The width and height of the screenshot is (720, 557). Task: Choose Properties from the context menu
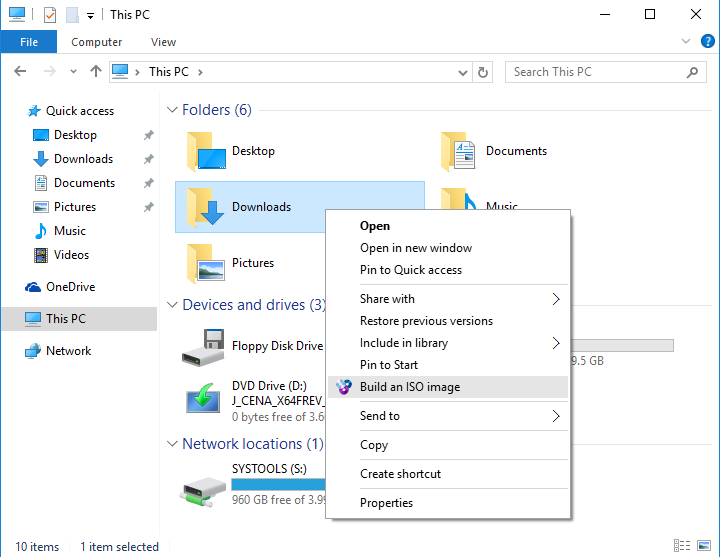coord(386,503)
